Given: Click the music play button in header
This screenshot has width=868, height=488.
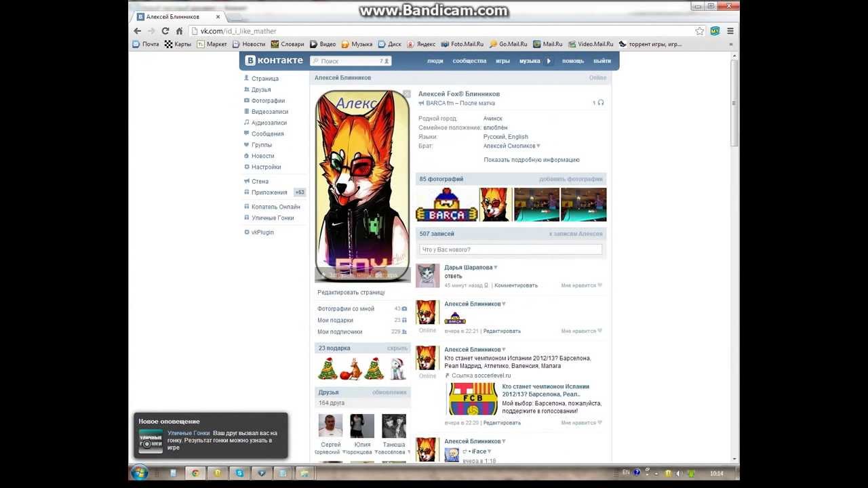Looking at the screenshot, I should pyautogui.click(x=549, y=61).
